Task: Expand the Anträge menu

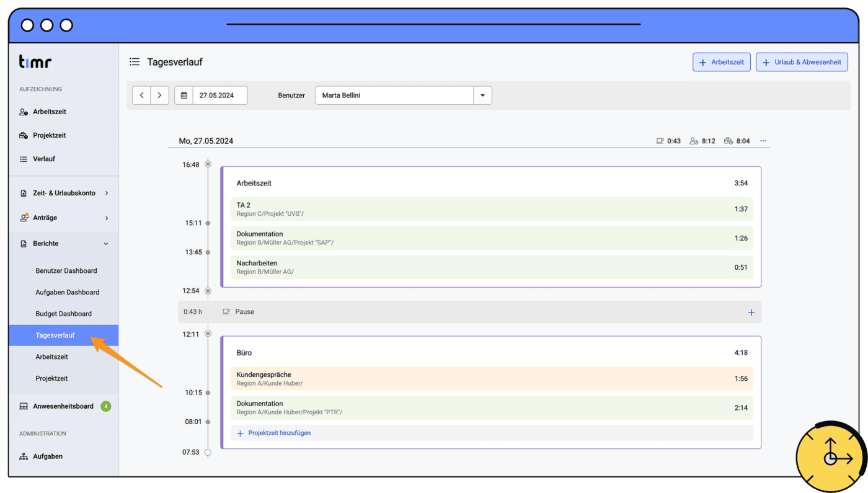Action: pos(64,218)
